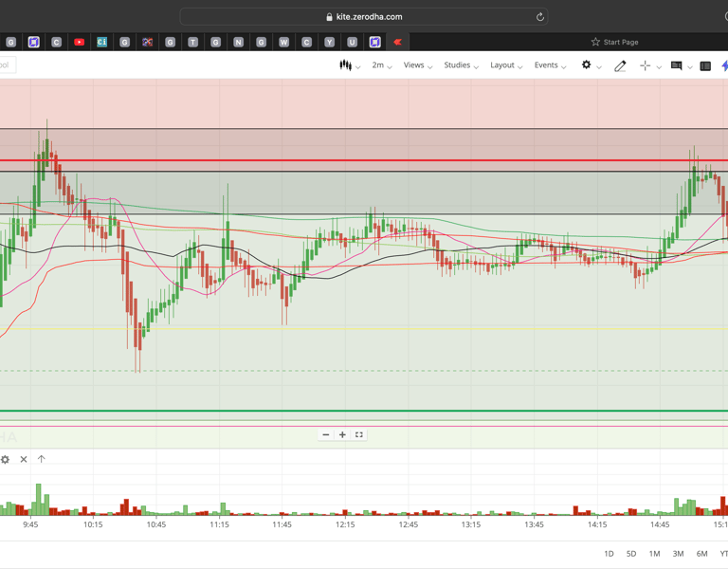Click the 13:15 time axis label
Screen dimensions: 728x569
coord(471,524)
